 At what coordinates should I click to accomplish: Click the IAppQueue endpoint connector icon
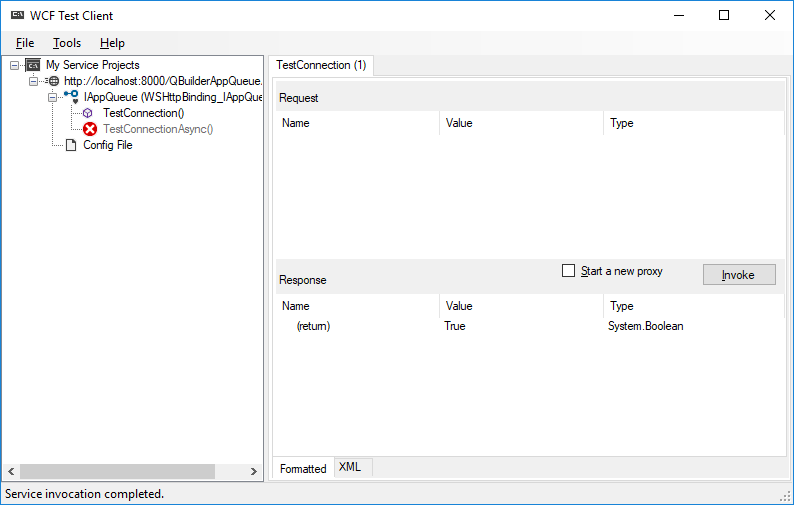pyautogui.click(x=71, y=96)
